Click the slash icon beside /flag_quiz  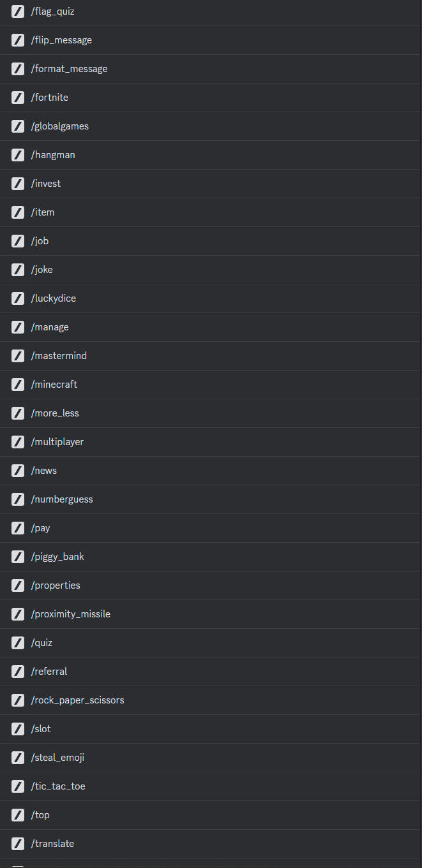tap(18, 11)
